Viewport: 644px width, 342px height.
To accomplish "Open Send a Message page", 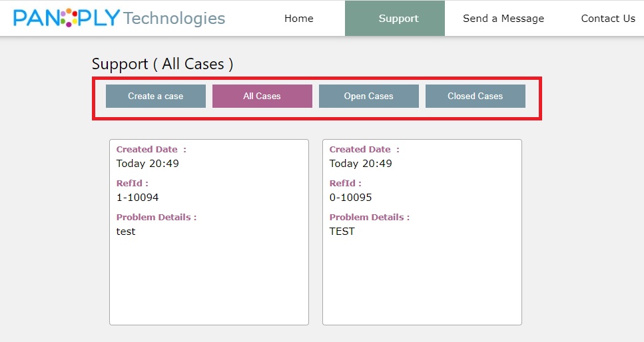I will (503, 19).
